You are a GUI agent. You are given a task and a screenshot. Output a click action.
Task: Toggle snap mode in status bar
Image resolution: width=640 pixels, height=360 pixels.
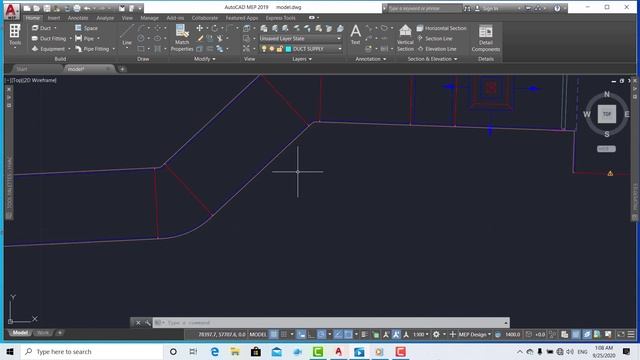tap(284, 334)
